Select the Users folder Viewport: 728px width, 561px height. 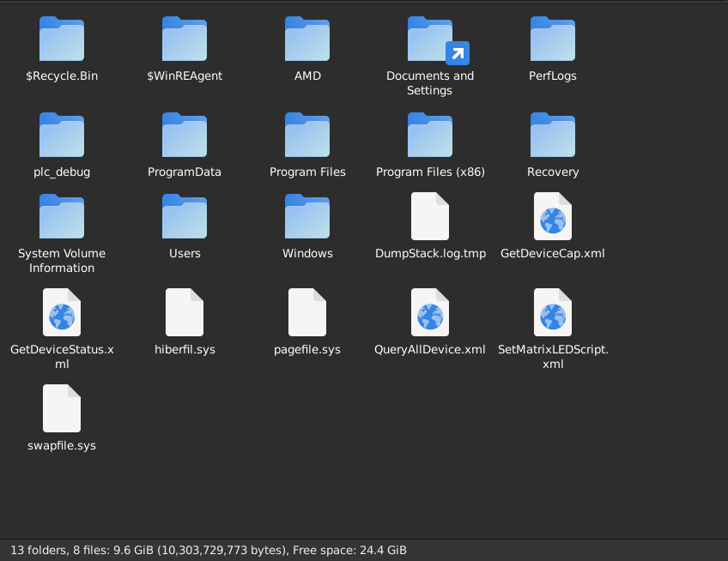click(x=185, y=217)
